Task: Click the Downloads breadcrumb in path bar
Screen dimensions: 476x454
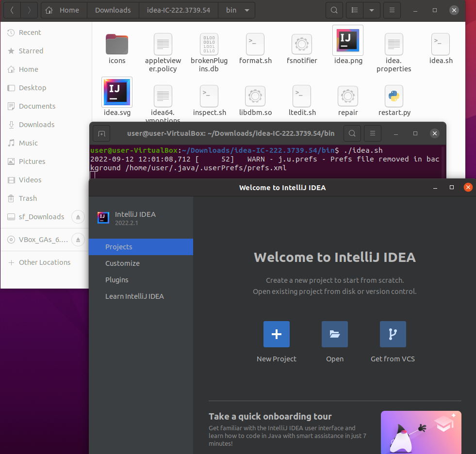Action: [113, 10]
